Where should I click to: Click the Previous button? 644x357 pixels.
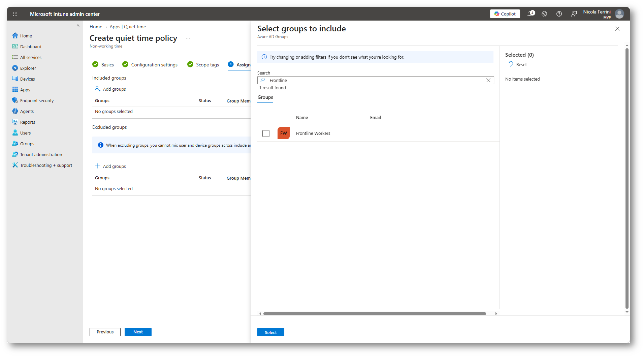105,332
